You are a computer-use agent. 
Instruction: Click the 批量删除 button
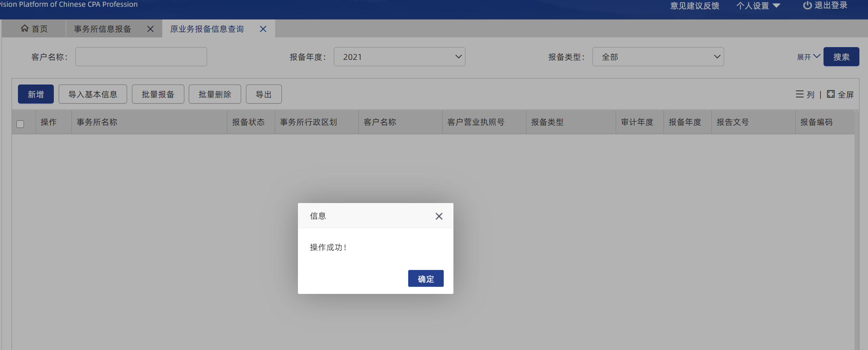click(215, 94)
